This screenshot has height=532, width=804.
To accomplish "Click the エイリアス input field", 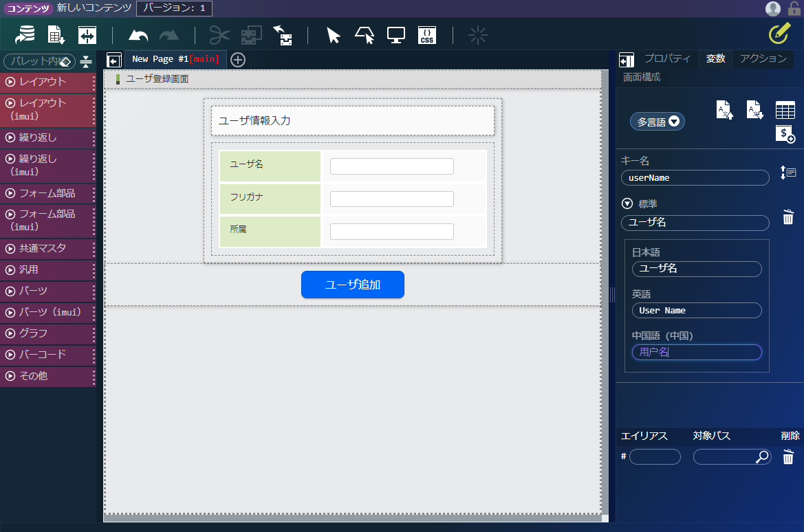I will 655,456.
